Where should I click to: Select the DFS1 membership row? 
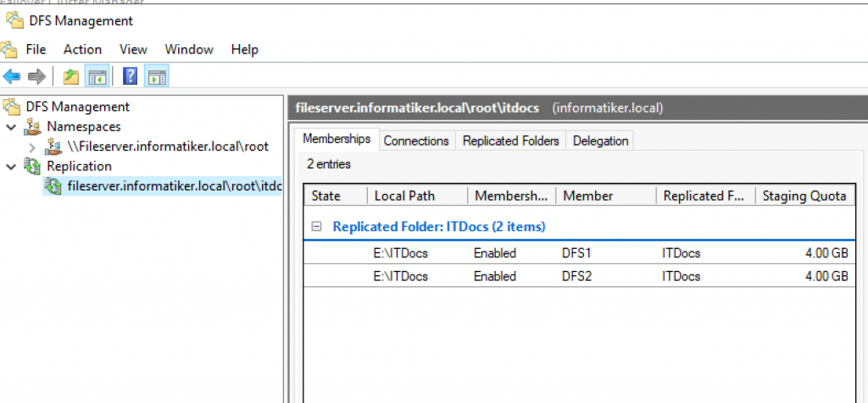point(579,253)
